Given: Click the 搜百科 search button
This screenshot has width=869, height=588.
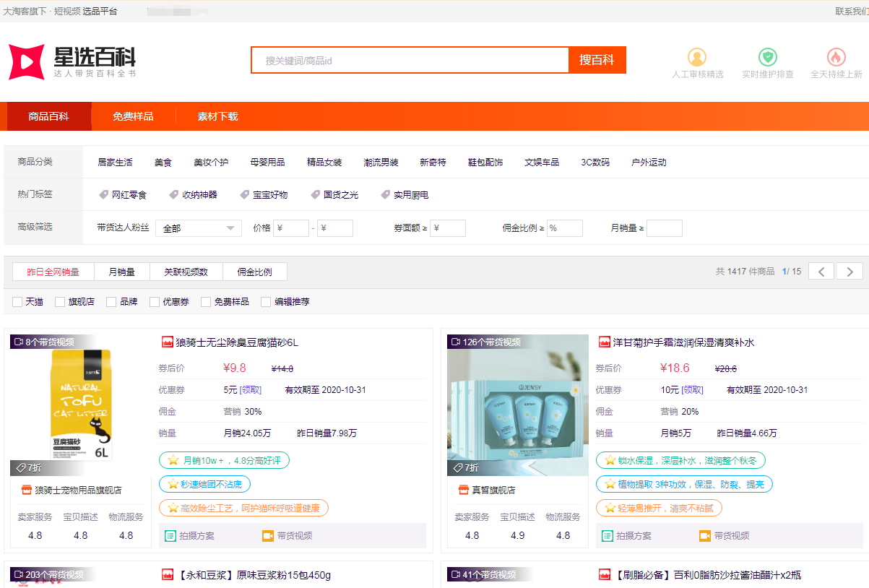Looking at the screenshot, I should (597, 60).
